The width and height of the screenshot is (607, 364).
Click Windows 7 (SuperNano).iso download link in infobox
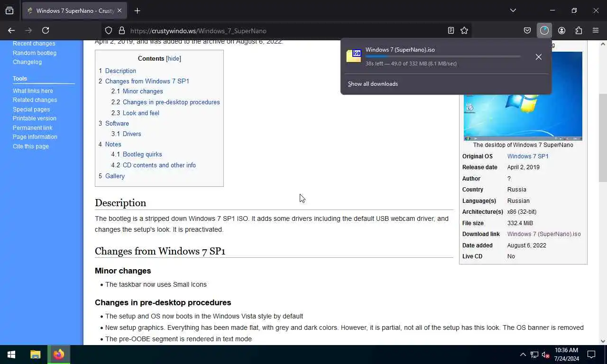(544, 234)
